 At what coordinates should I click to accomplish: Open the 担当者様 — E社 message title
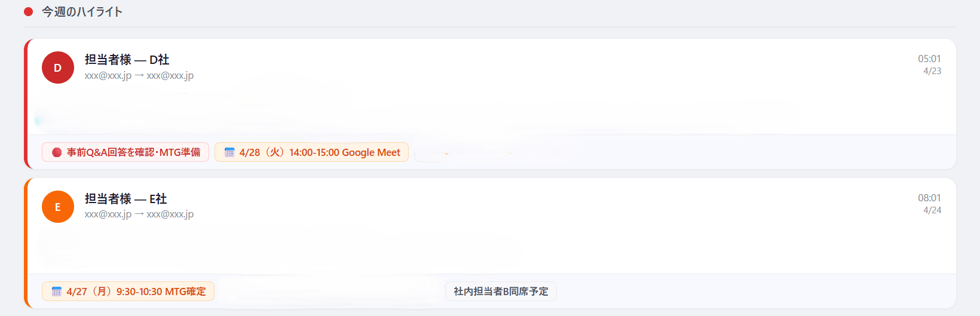pos(125,199)
